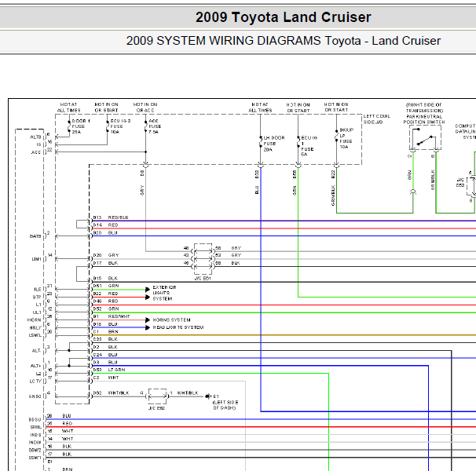The width and height of the screenshot is (476, 471).
Task: Select the 'B1 RED/WHT' wire label
Action: 112,316
